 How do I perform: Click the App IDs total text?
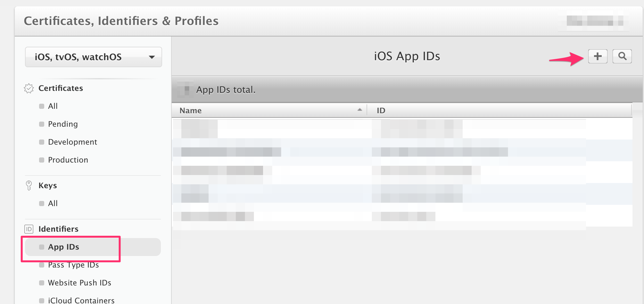tap(226, 90)
